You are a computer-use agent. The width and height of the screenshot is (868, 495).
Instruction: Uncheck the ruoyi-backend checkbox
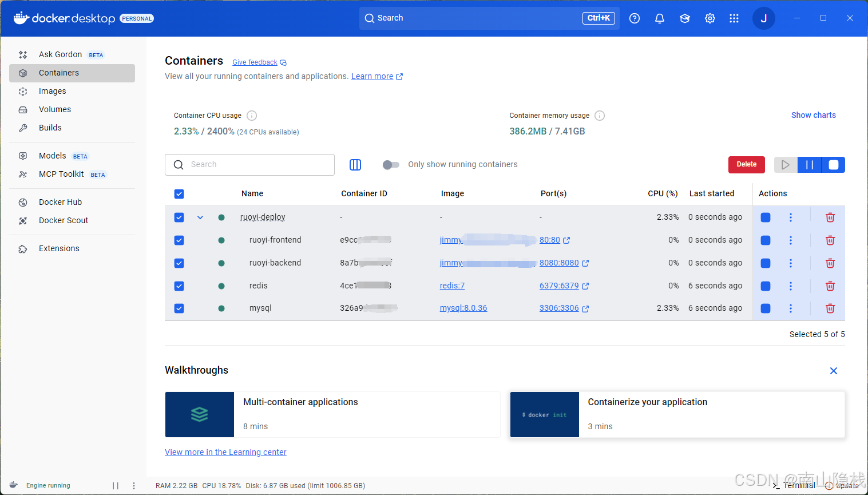click(179, 263)
